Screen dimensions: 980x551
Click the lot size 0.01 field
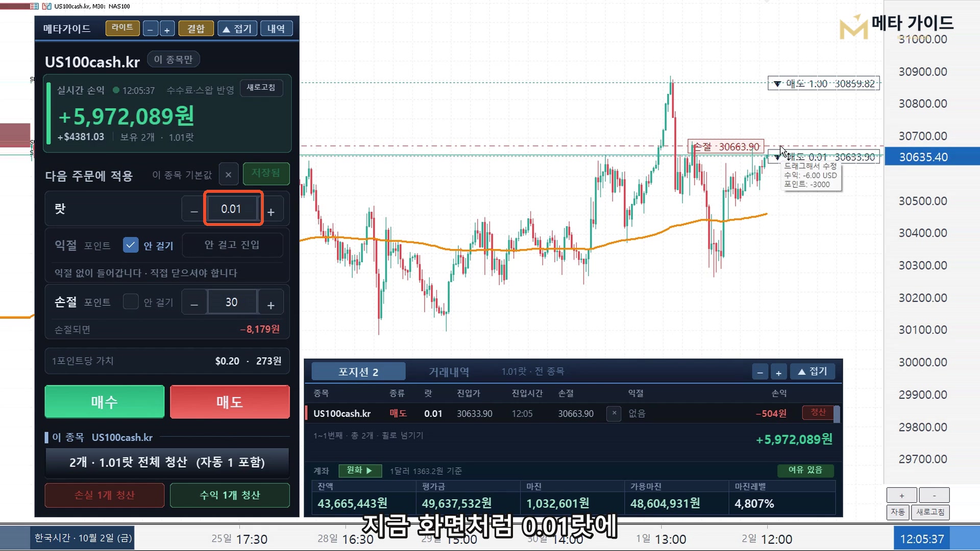click(x=233, y=209)
